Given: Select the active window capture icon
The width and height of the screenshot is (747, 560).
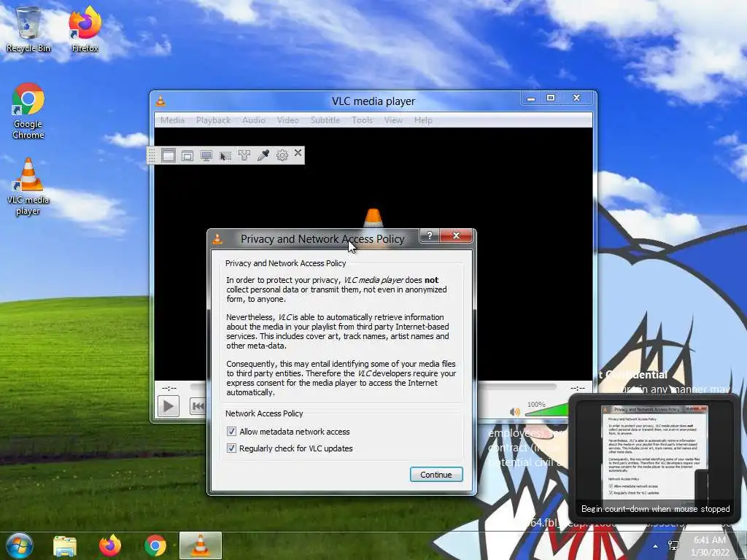Looking at the screenshot, I should (169, 155).
